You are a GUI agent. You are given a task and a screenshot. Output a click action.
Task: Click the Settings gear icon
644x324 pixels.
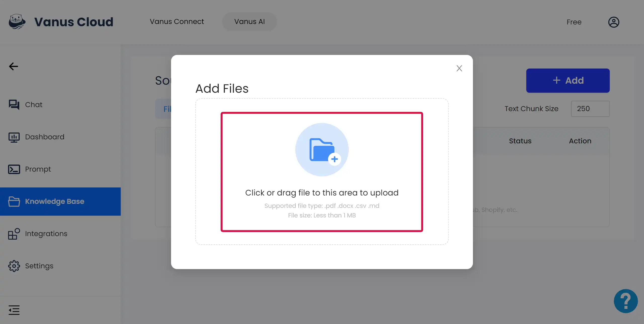click(14, 266)
